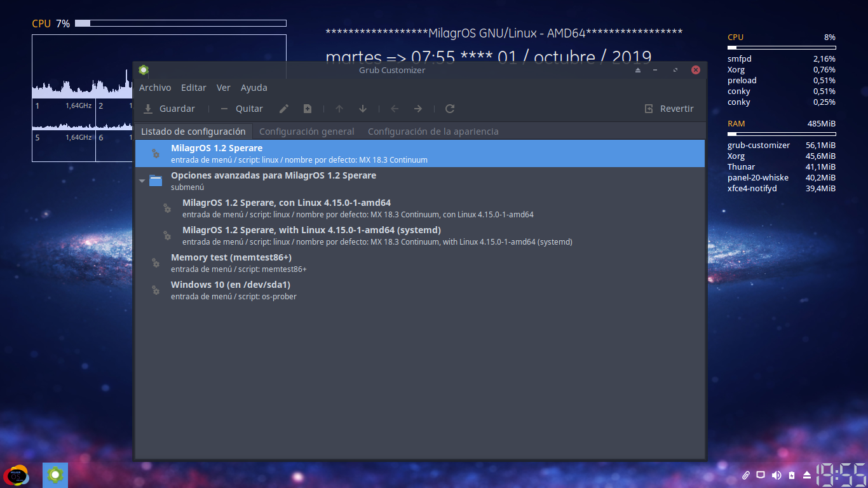868x488 pixels.
Task: Click the new entry document icon
Action: (x=308, y=109)
